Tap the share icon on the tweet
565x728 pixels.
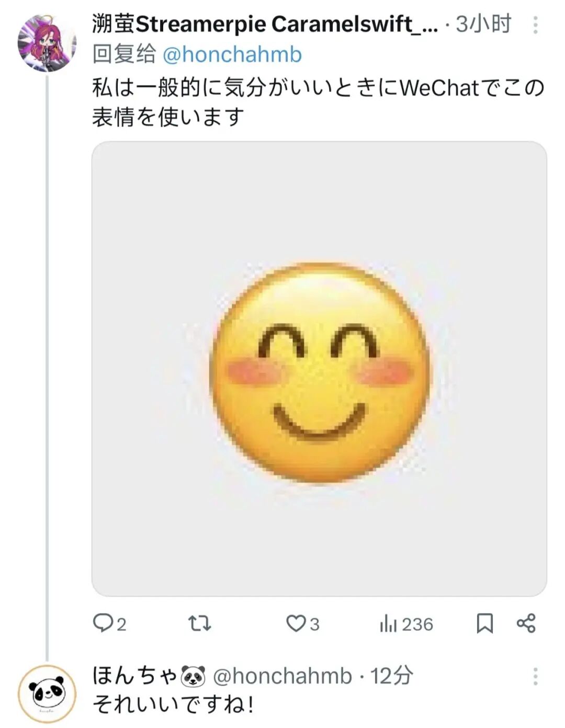pyautogui.click(x=526, y=623)
